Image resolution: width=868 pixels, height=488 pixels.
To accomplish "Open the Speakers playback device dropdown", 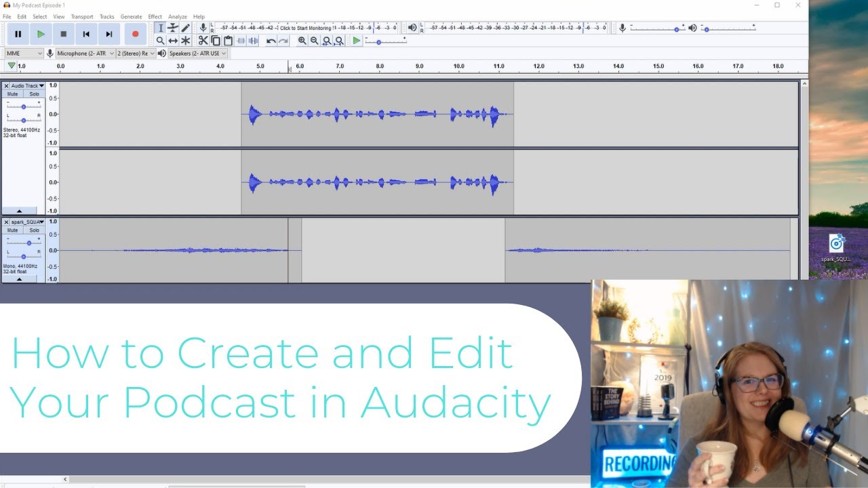I will (x=197, y=53).
